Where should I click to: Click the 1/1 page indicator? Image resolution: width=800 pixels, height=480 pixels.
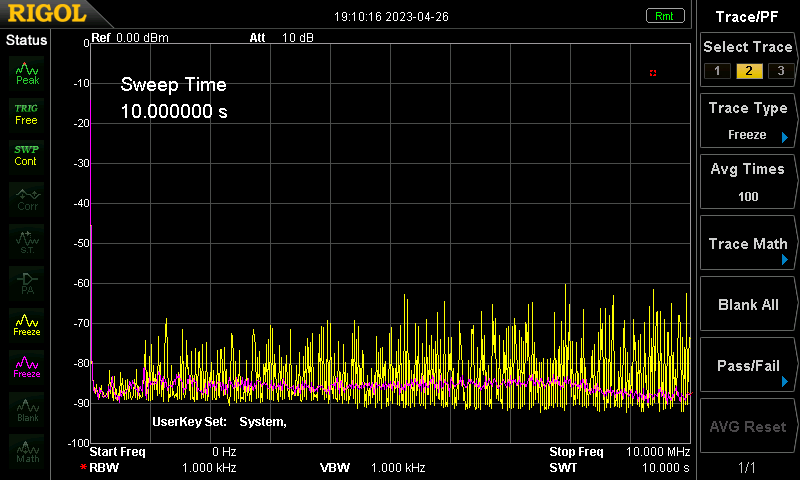[x=747, y=467]
